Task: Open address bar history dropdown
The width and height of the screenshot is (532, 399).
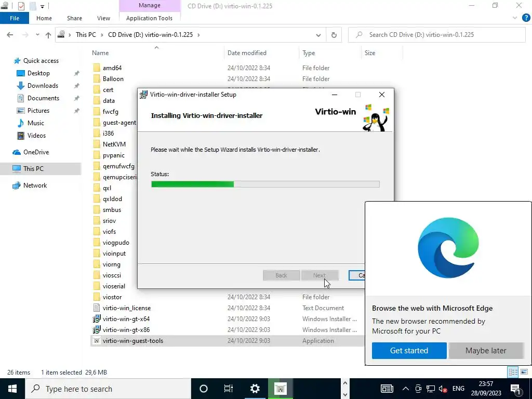Action: tap(318, 35)
